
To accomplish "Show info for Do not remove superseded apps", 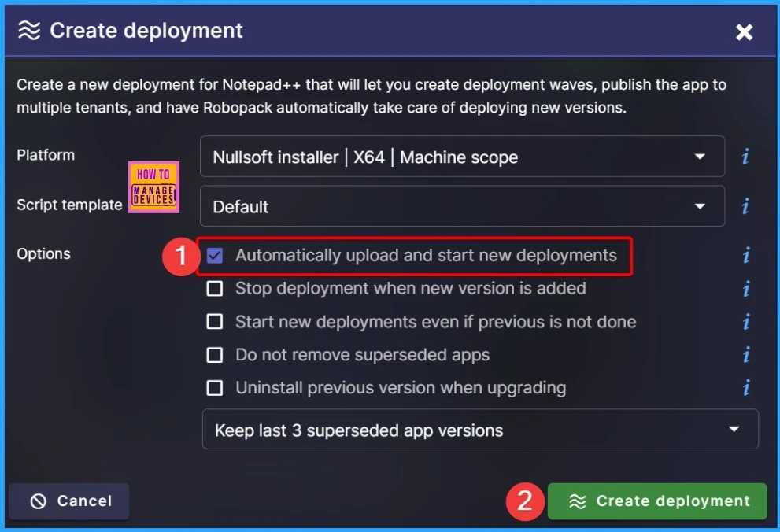I will click(746, 355).
